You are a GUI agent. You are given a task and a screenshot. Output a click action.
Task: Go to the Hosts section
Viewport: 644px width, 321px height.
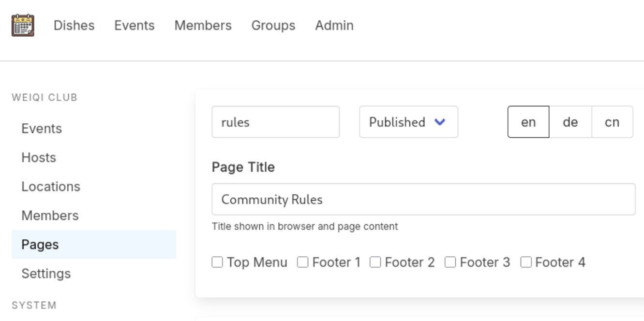pyautogui.click(x=38, y=158)
